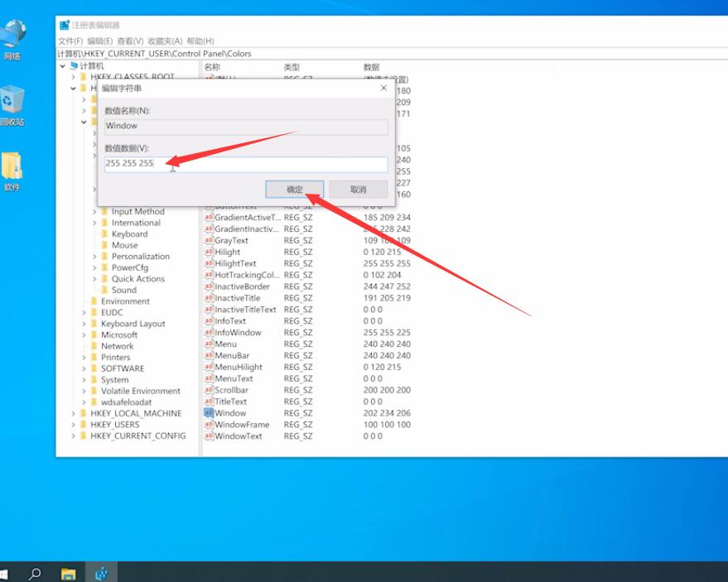Select the Environment folder icon
This screenshot has height=582, width=728.
pyautogui.click(x=94, y=301)
